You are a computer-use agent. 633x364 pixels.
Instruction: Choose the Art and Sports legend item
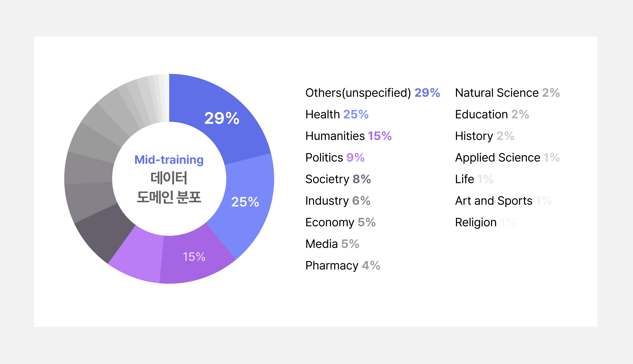(503, 201)
